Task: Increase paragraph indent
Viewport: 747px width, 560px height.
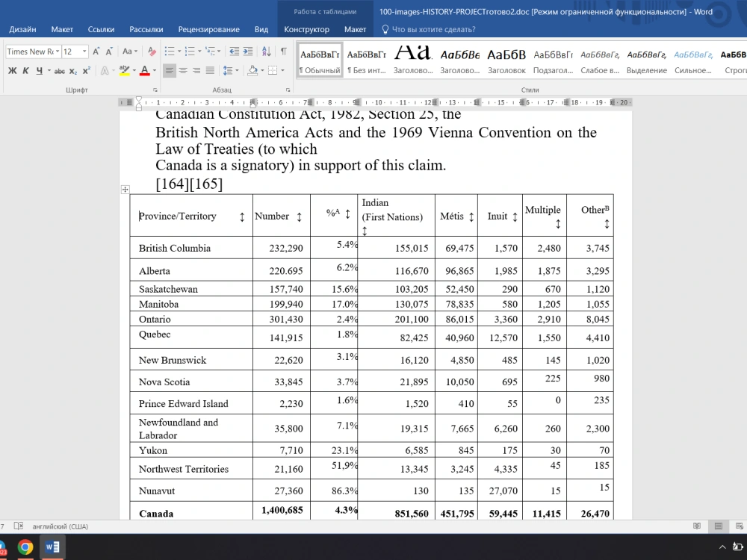Action: (x=248, y=52)
